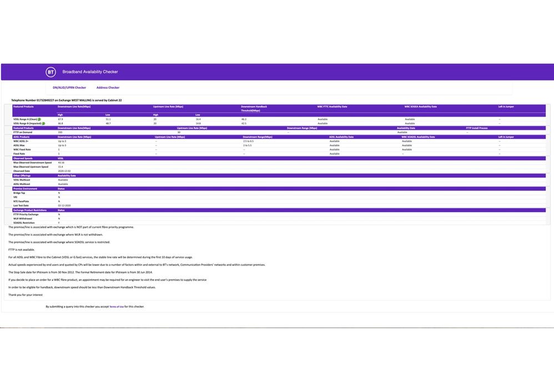Switch to the Address Checker tab

pyautogui.click(x=108, y=88)
